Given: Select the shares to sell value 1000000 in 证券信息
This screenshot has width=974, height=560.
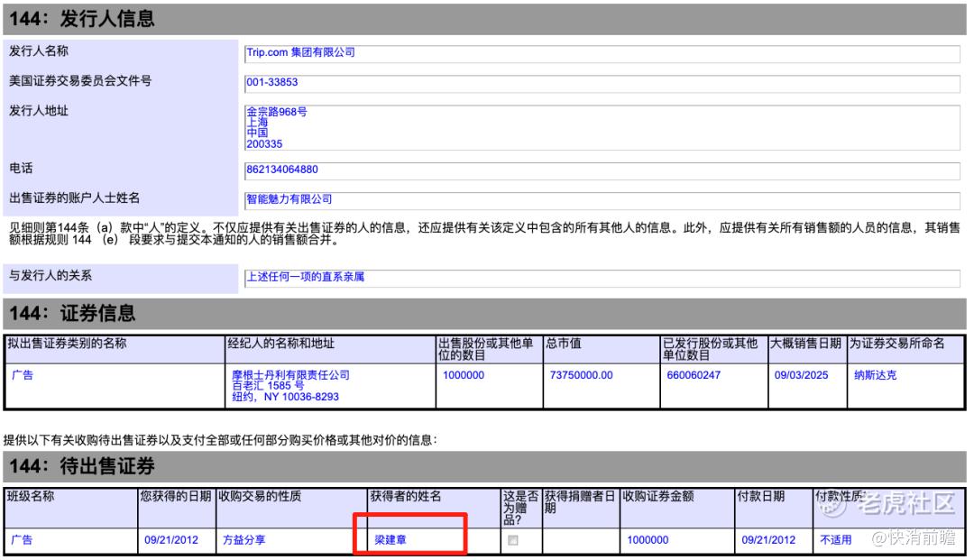Looking at the screenshot, I should coord(464,375).
